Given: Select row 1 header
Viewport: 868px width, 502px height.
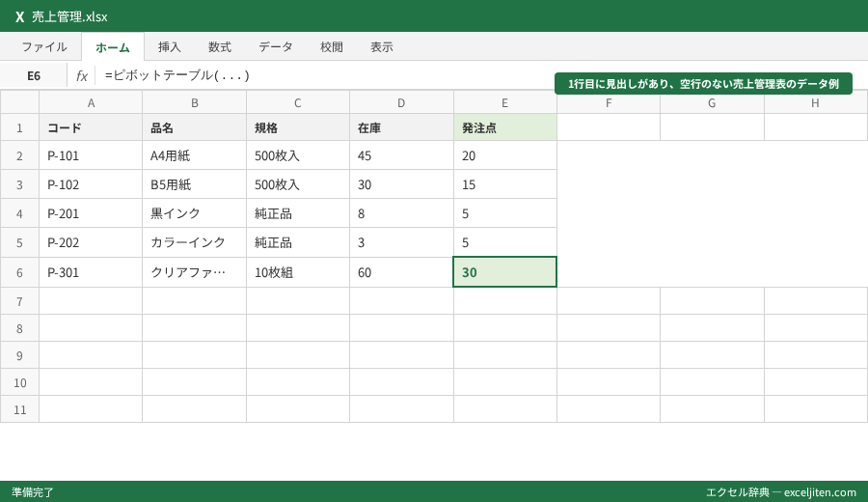Looking at the screenshot, I should coord(19,127).
